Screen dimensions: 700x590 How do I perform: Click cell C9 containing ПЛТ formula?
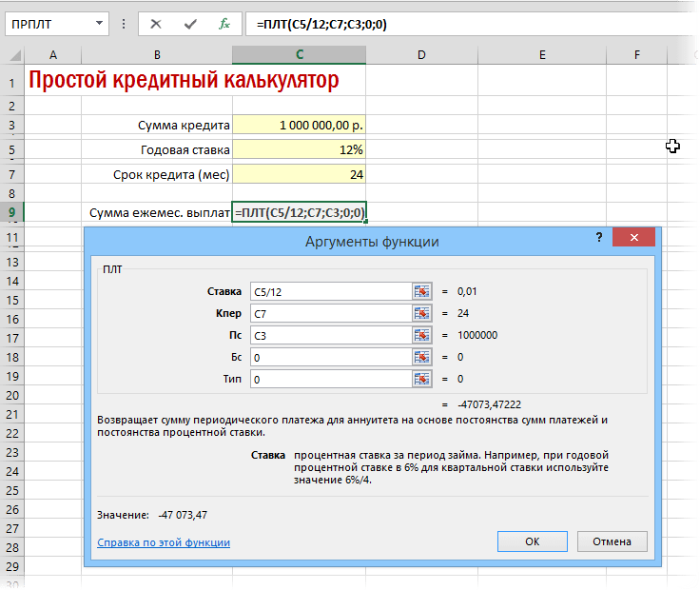(299, 212)
